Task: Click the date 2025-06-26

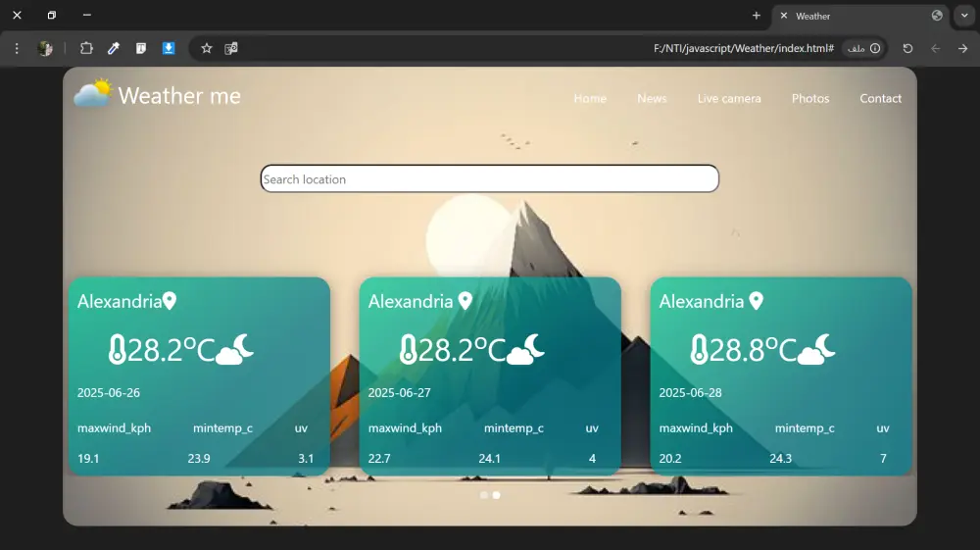Action: [109, 392]
